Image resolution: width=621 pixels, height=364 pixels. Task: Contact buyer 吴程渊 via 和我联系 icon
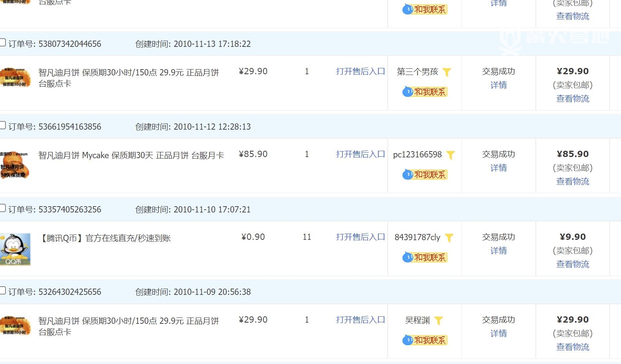pos(425,340)
